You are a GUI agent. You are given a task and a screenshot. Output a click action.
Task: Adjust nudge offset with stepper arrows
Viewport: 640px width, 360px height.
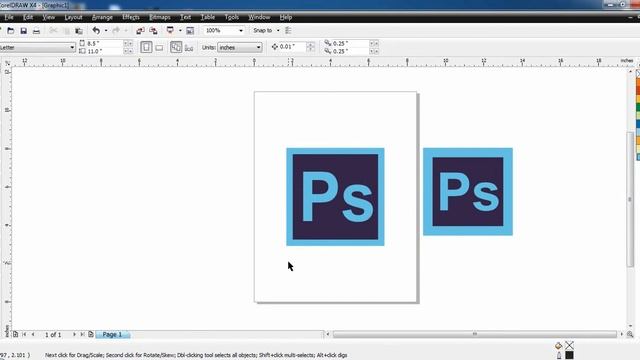[311, 47]
